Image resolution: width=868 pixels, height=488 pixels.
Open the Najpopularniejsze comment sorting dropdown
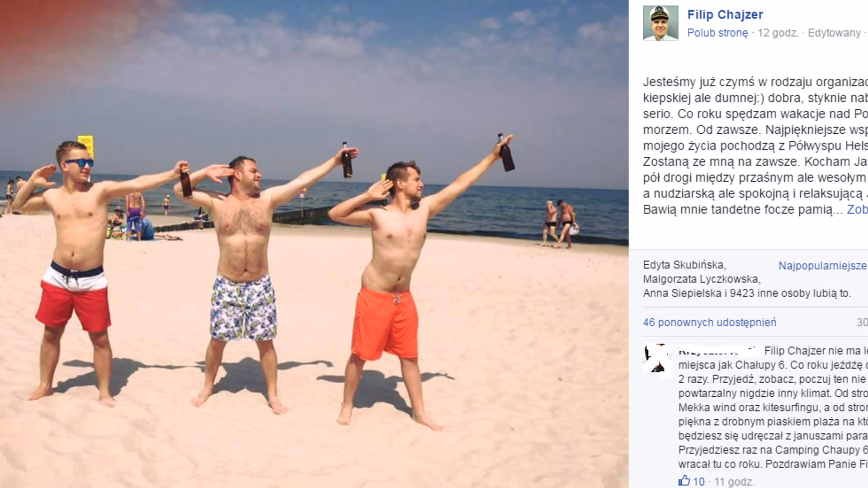(823, 266)
